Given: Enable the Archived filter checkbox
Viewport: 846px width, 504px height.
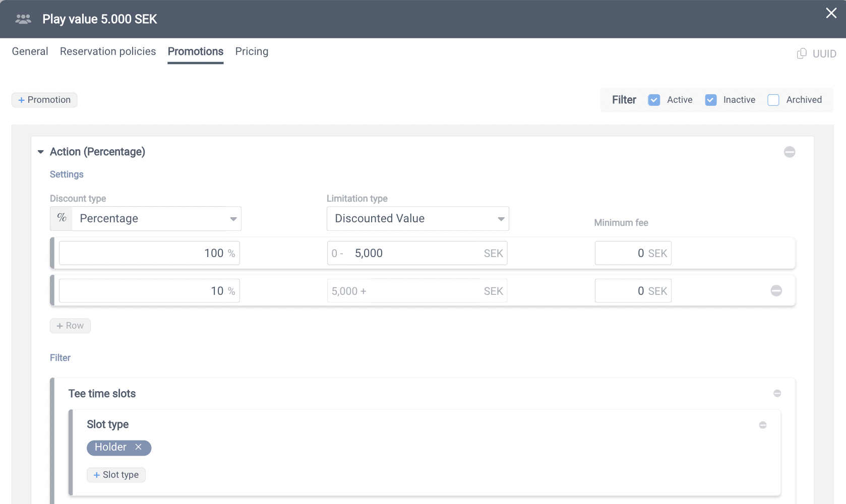Looking at the screenshot, I should 773,100.
